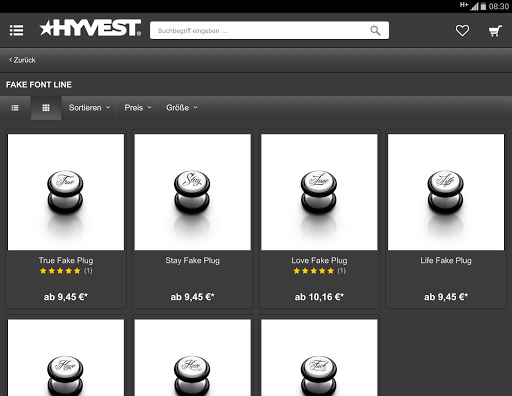The width and height of the screenshot is (512, 396).
Task: Switch to list view layout
Action: pos(15,108)
